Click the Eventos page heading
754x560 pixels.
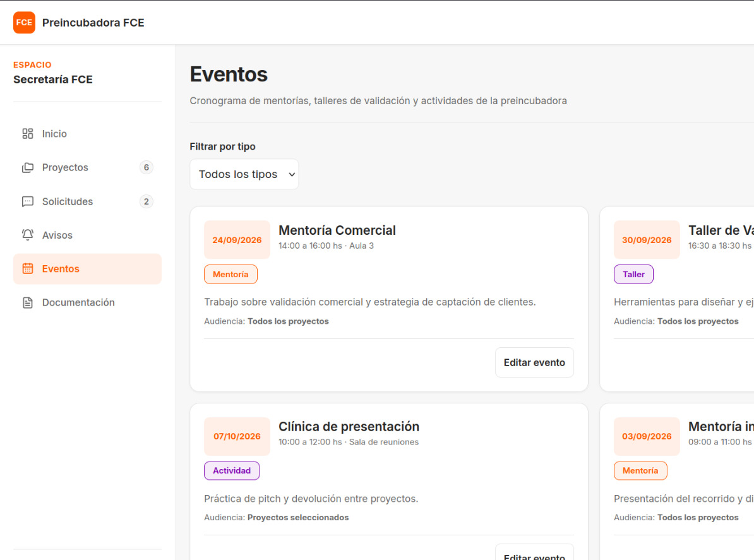229,74
